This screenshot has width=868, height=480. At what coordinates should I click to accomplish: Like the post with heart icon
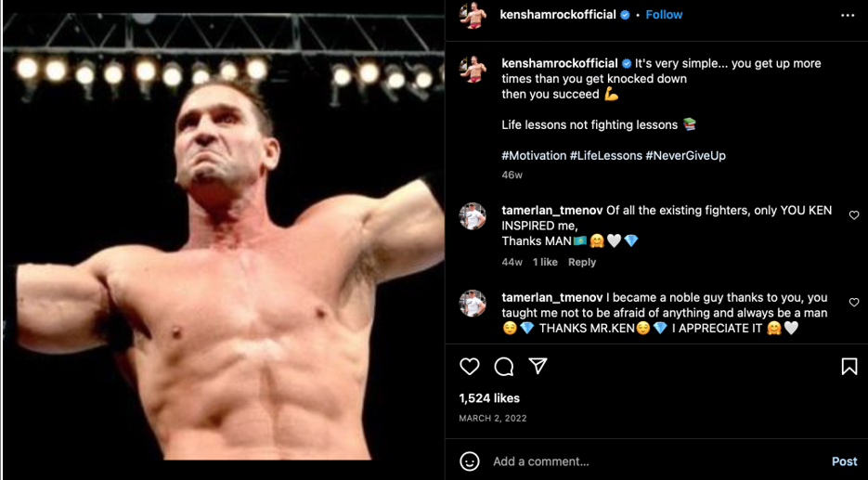coord(470,367)
